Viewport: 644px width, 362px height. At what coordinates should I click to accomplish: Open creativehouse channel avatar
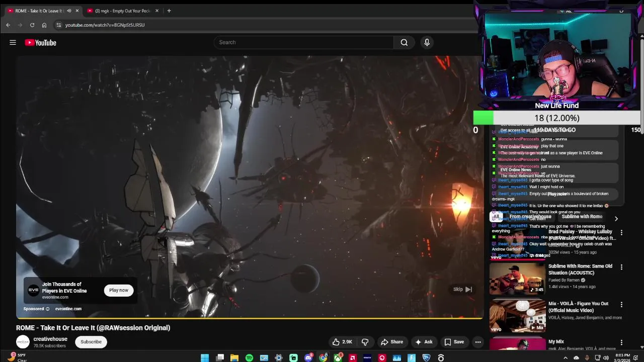click(23, 342)
